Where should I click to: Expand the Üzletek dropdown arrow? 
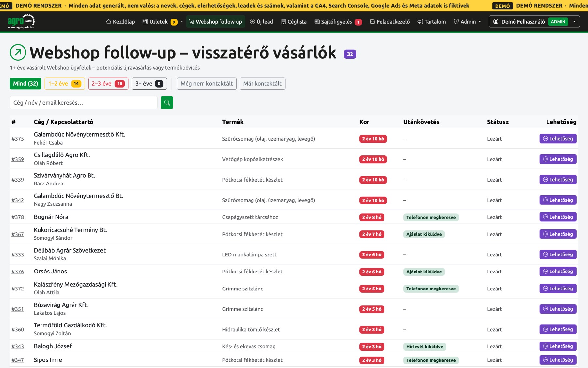tap(182, 22)
